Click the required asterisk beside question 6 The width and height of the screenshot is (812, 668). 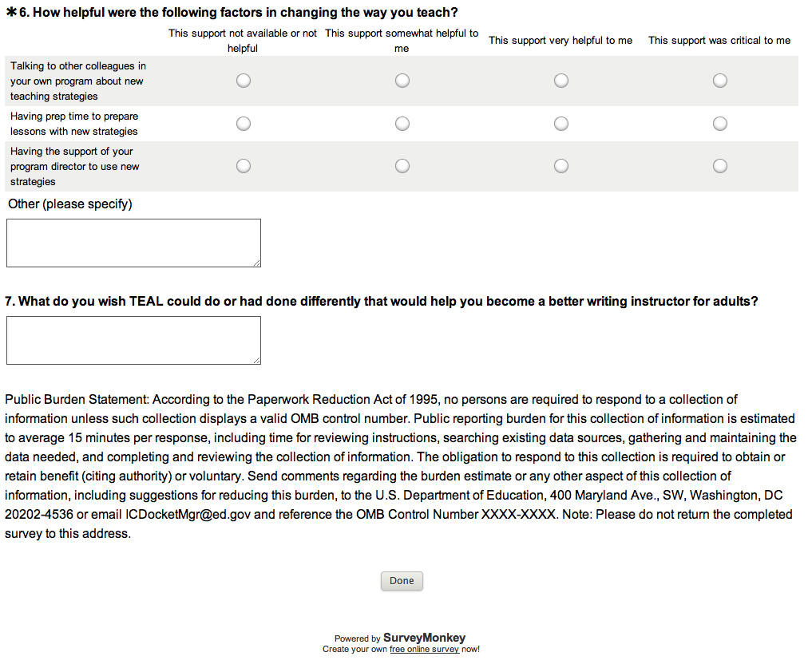tap(11, 13)
